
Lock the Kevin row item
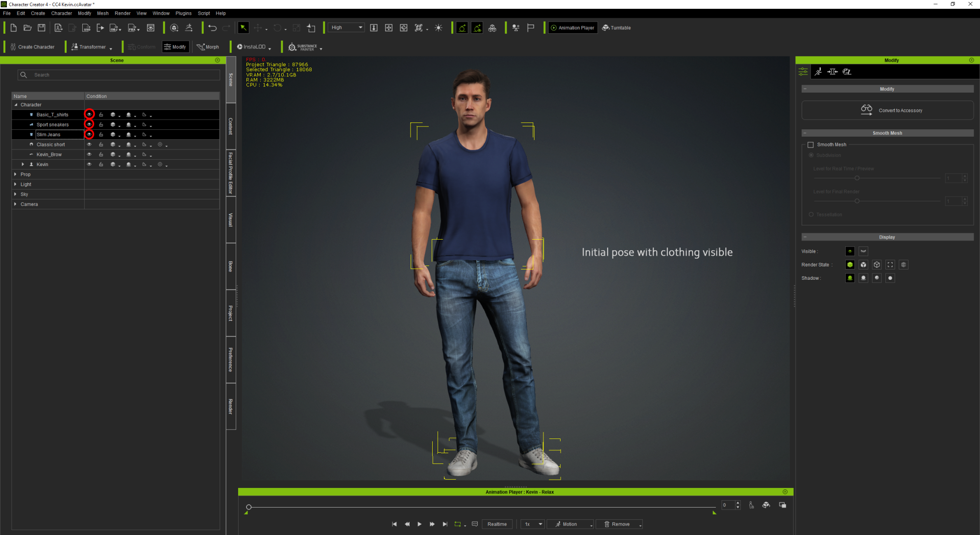(x=101, y=165)
